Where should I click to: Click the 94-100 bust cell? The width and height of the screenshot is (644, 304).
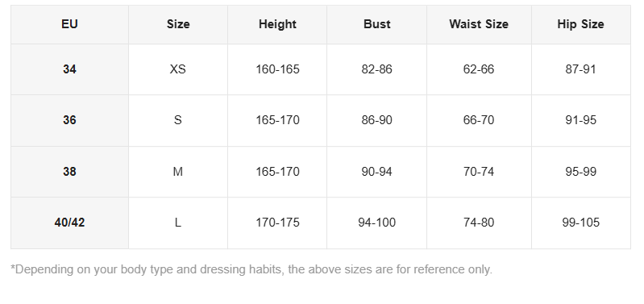click(x=376, y=223)
